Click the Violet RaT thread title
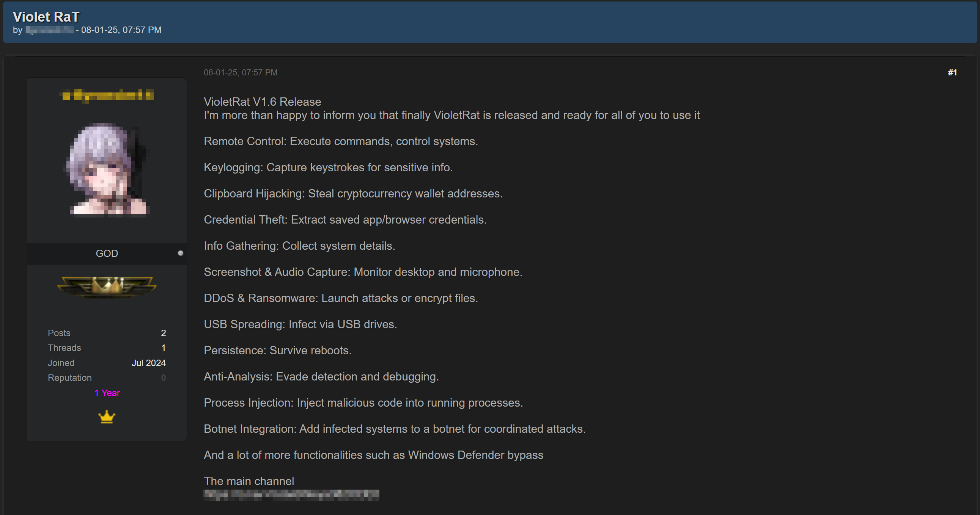Screen dimensions: 980x515 pyautogui.click(x=46, y=17)
